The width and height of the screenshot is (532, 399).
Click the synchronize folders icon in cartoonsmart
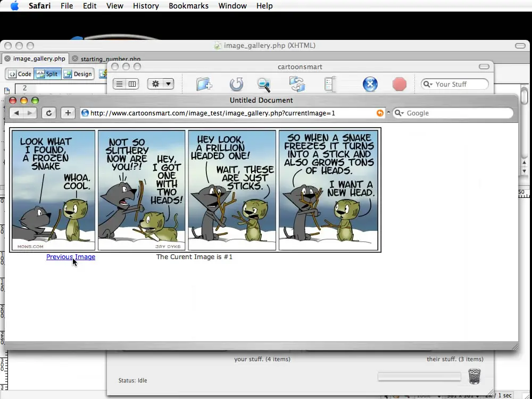297,84
